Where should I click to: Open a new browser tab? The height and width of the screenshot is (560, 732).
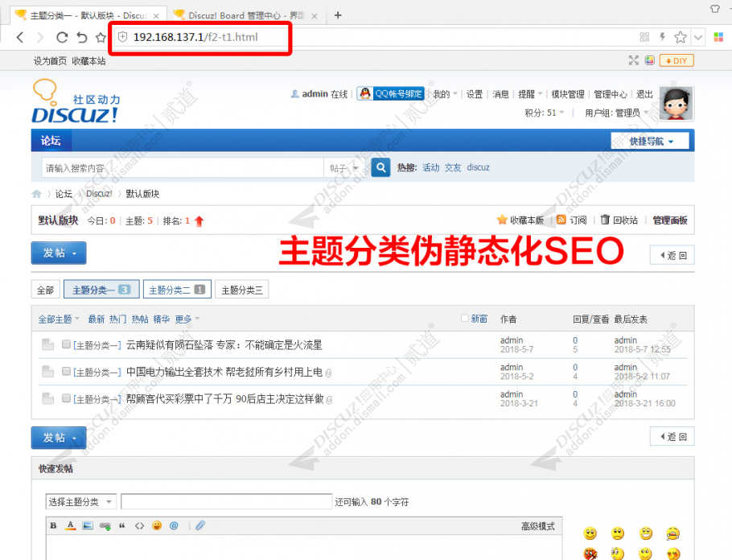coord(338,15)
